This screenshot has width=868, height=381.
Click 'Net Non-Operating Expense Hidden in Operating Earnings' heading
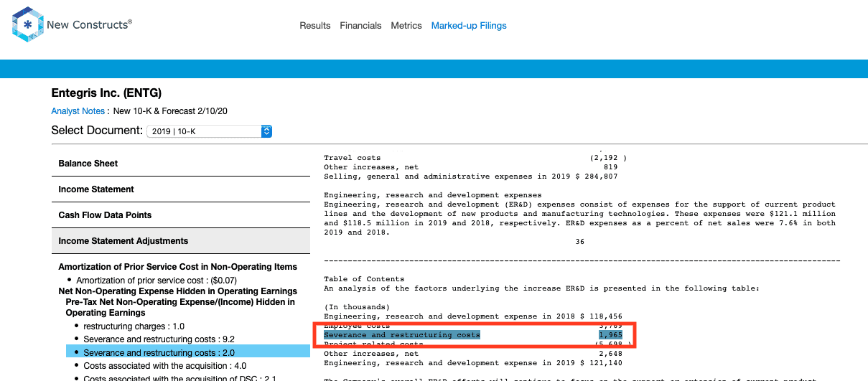(x=177, y=291)
